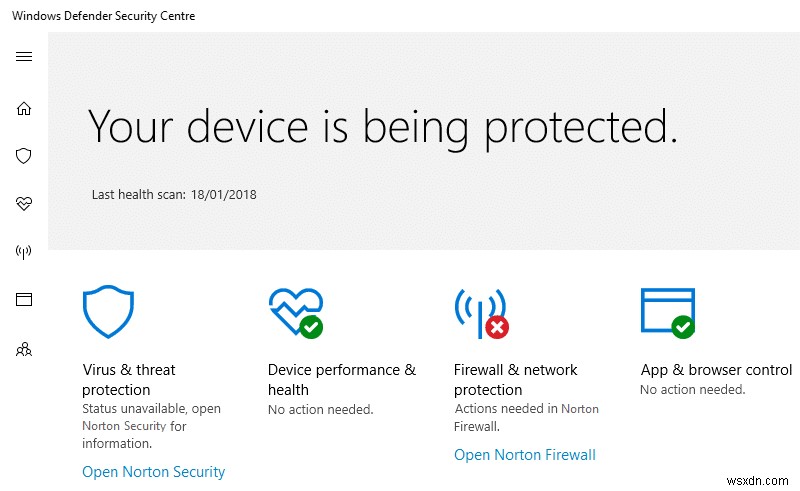Open the sidebar shield icon for virus protection
This screenshot has height=491, width=800.
(x=24, y=156)
